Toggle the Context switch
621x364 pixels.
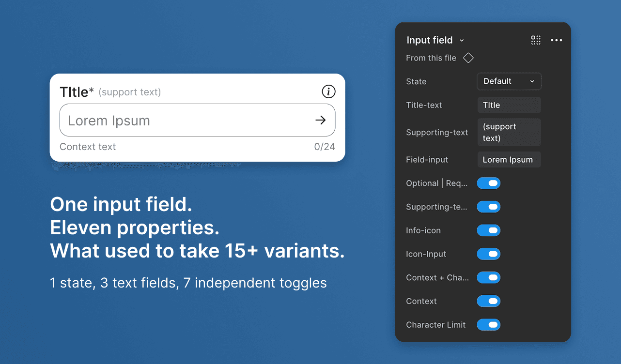coord(489,301)
